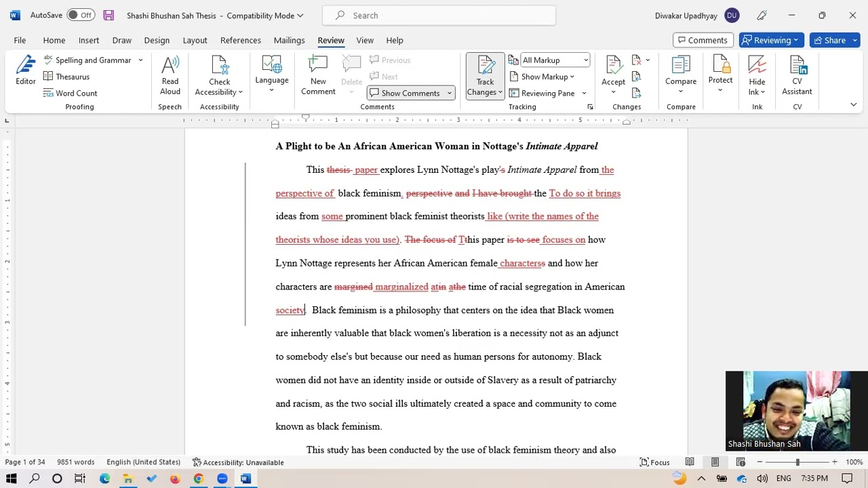Image resolution: width=868 pixels, height=488 pixels.
Task: Switch to Print Layout view
Action: point(715,462)
